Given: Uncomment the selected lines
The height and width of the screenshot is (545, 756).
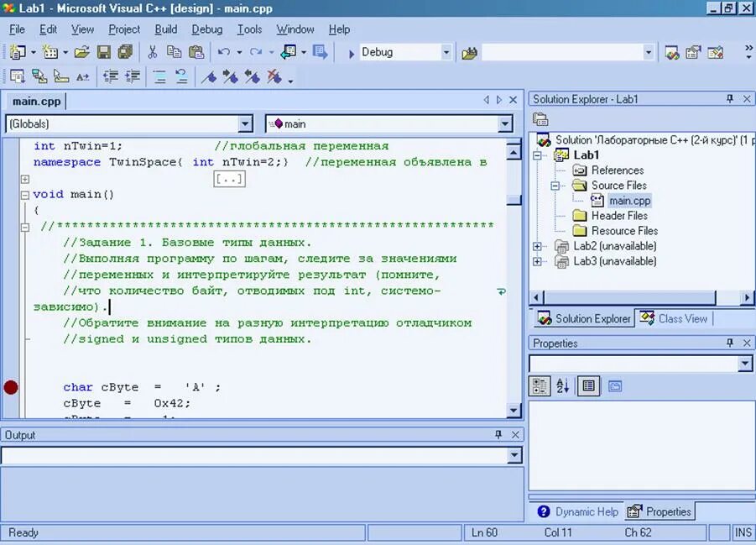Looking at the screenshot, I should (181, 76).
